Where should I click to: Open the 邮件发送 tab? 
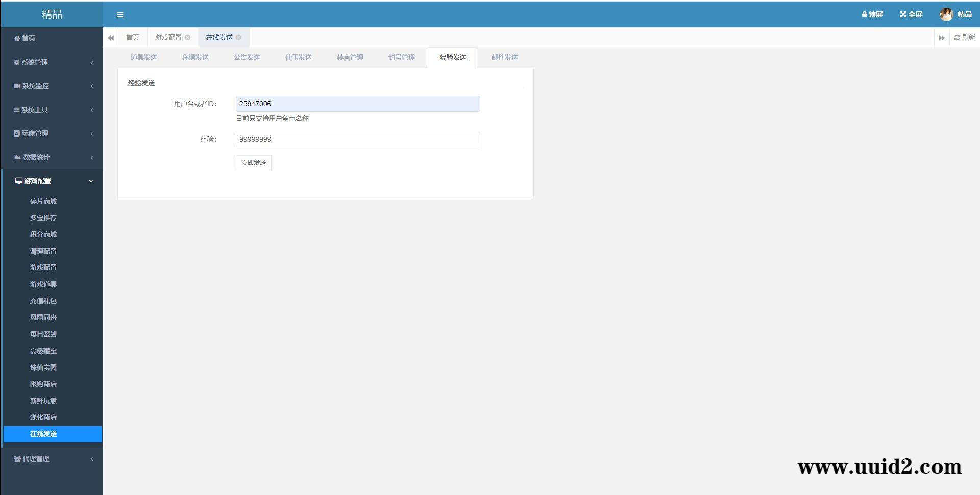(504, 57)
